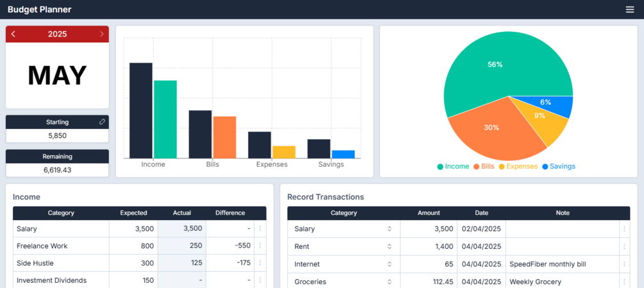Click the Difference column header
Image resolution: width=644 pixels, height=288 pixels.
click(230, 213)
